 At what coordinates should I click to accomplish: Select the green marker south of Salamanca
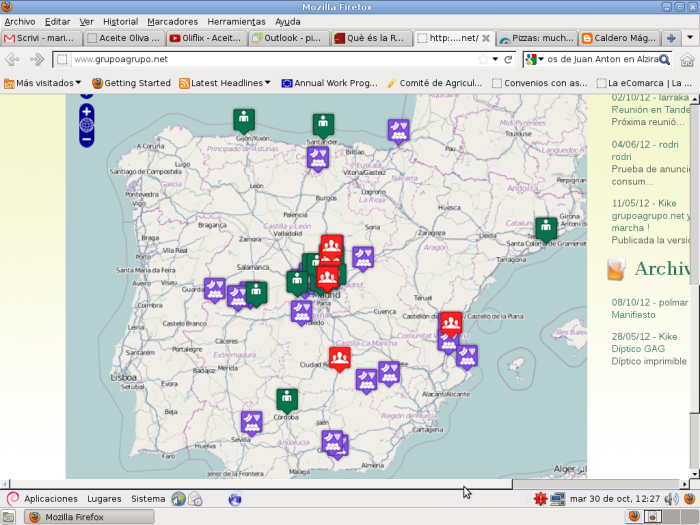click(256, 294)
